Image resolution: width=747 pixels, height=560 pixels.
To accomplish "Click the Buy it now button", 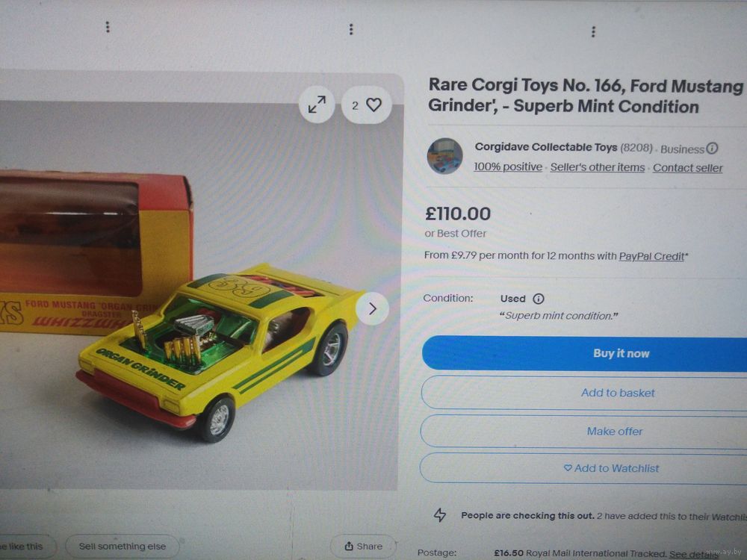I will pyautogui.click(x=584, y=353).
